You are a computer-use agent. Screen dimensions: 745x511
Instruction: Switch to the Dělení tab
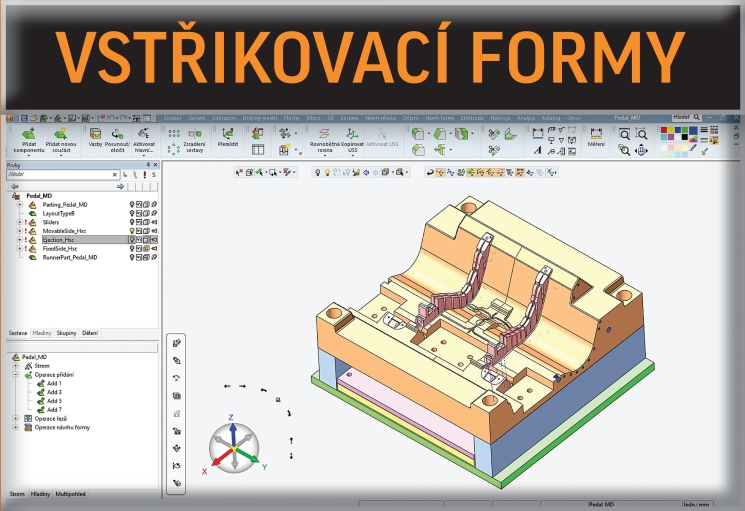(90, 333)
